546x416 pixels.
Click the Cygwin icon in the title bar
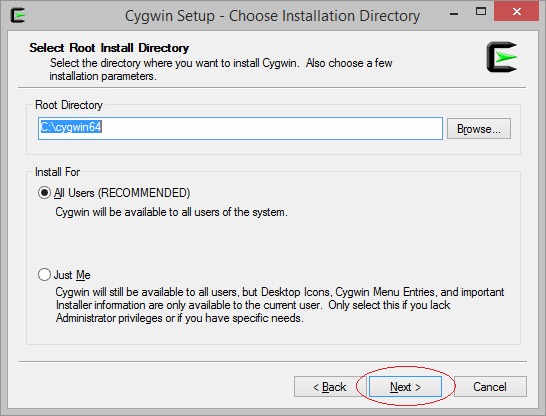[18, 15]
